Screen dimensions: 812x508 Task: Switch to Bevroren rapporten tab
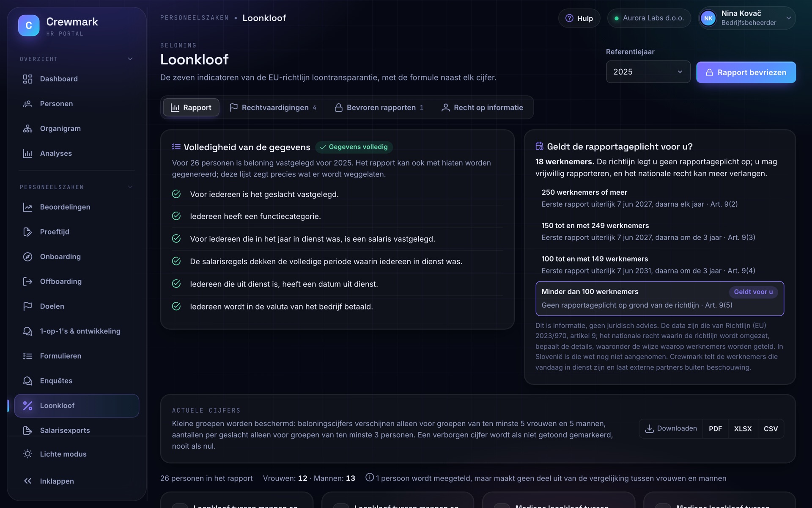click(x=379, y=108)
